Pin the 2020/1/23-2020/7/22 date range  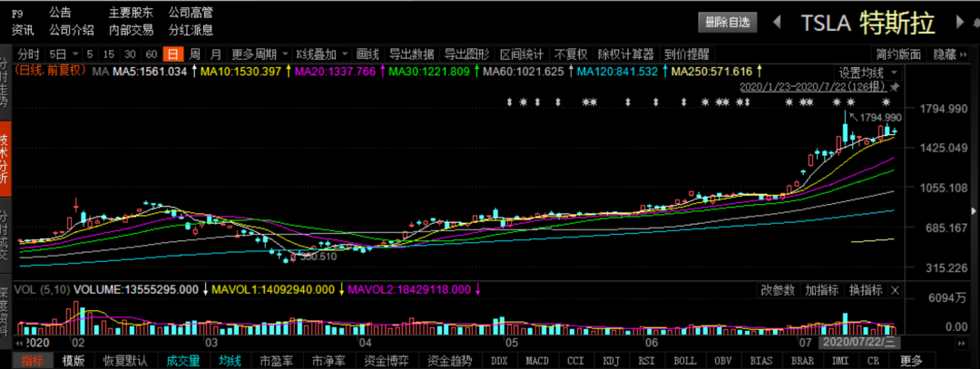click(895, 85)
